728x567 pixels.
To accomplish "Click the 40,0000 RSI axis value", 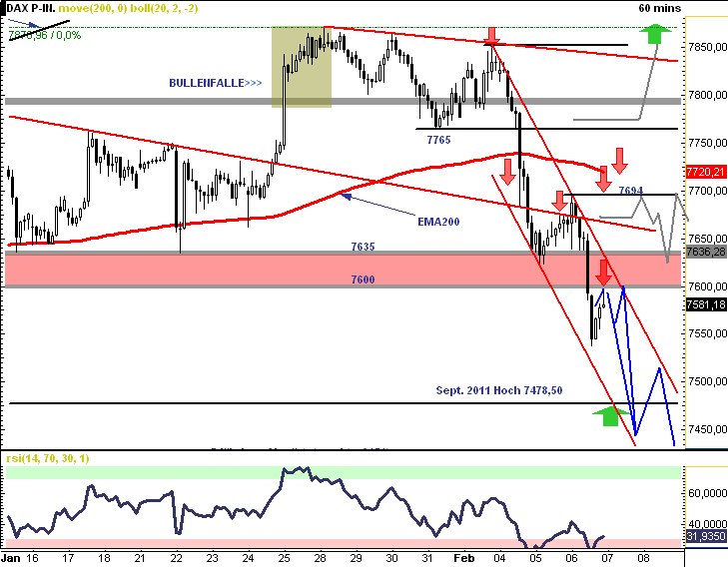I will [x=707, y=524].
